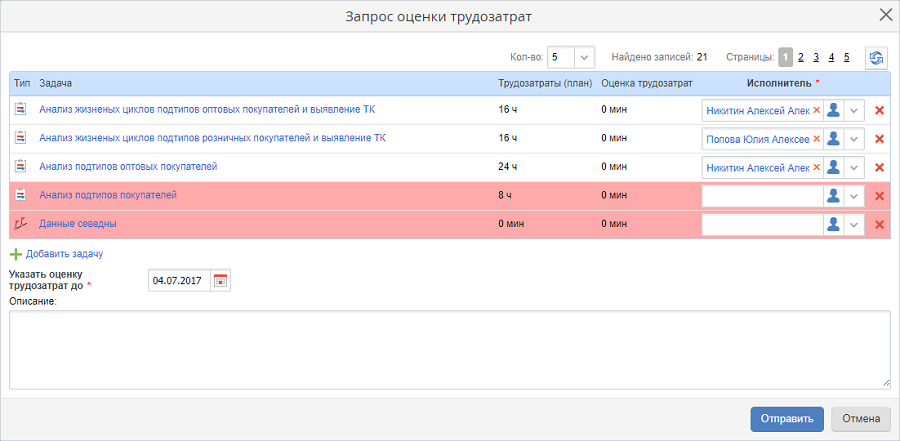Delete the 'Анализ подтипов покупателей' row
The width and height of the screenshot is (900, 441).
click(880, 196)
